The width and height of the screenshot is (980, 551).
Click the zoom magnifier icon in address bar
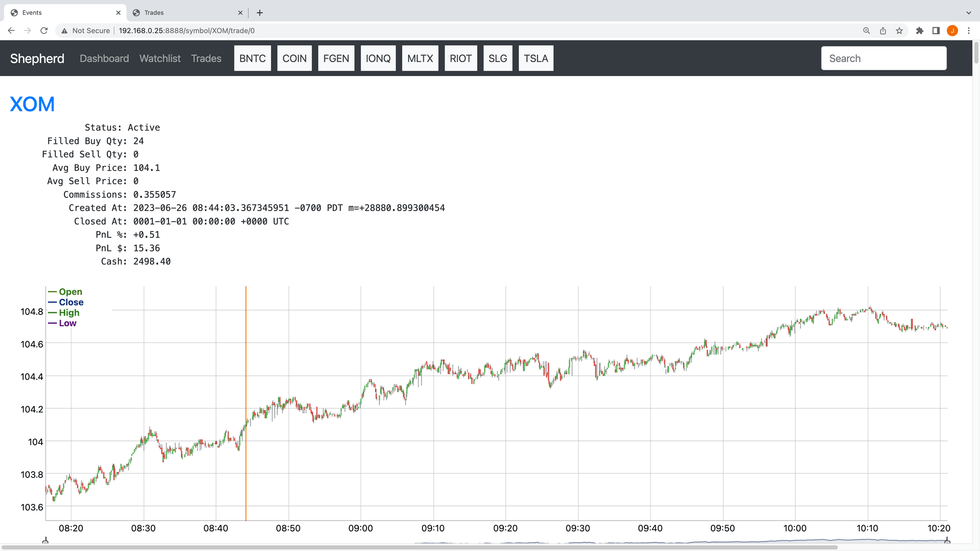[866, 30]
